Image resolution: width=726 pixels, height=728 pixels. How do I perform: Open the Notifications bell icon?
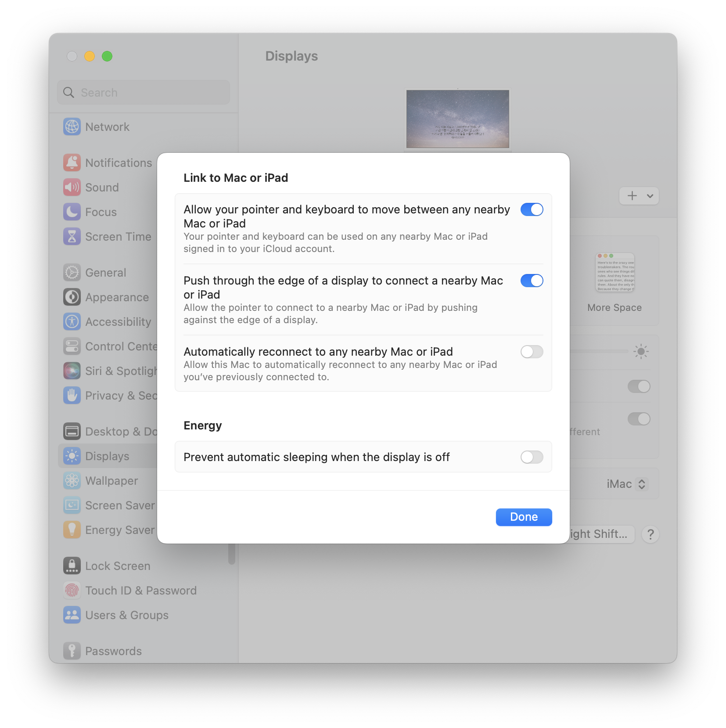pyautogui.click(x=72, y=163)
